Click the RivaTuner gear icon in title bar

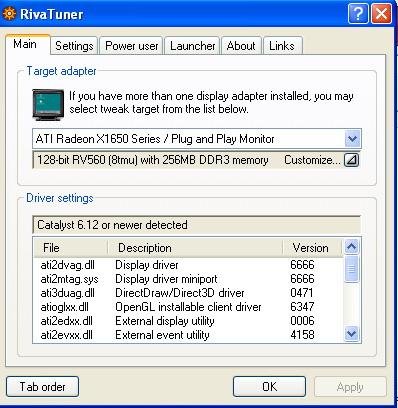tap(9, 14)
